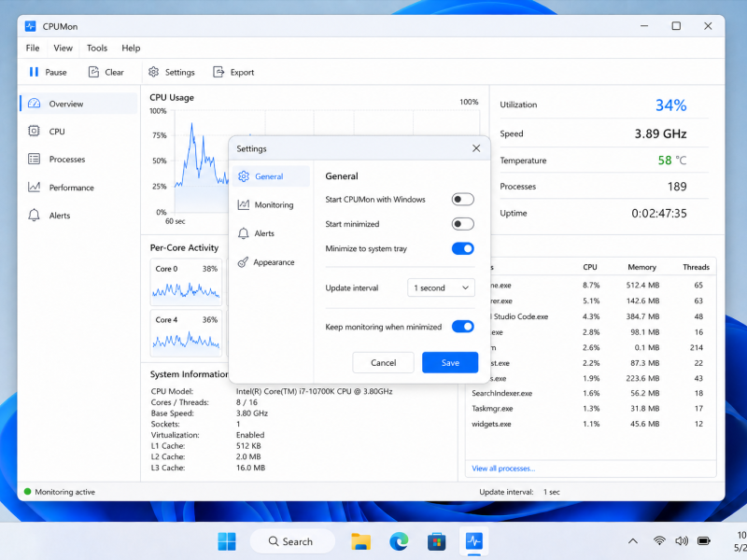
Task: Open Performance chart icon in sidebar
Action: click(x=34, y=188)
